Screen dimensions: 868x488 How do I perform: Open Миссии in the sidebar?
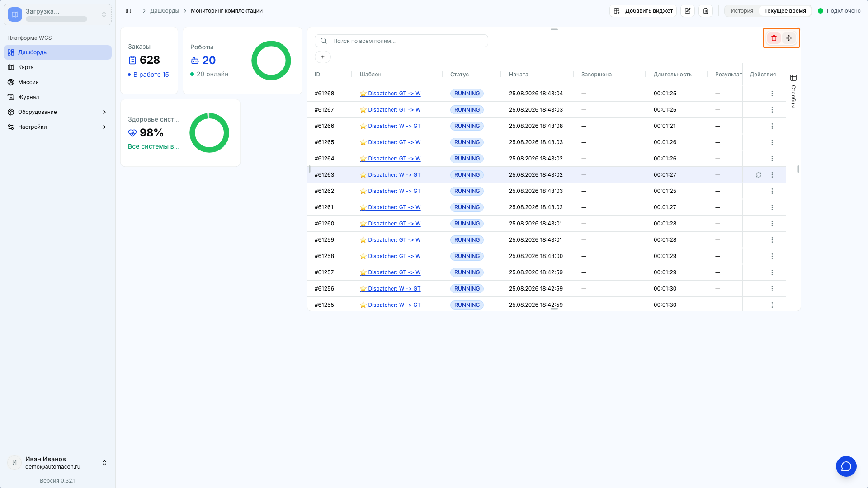pyautogui.click(x=57, y=82)
